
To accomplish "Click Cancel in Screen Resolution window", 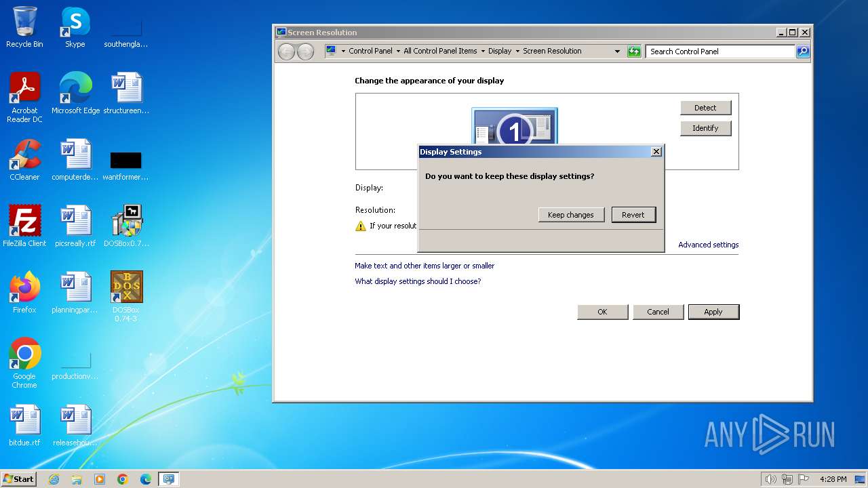I will (x=658, y=312).
